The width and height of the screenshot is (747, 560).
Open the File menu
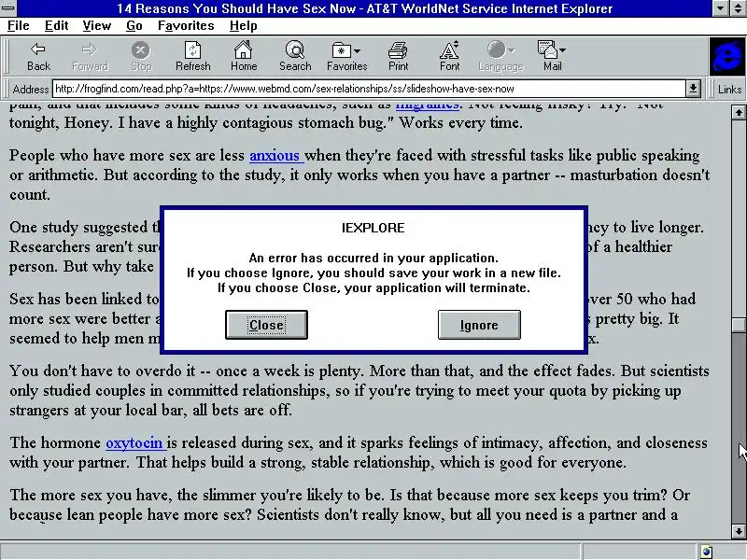click(x=18, y=26)
